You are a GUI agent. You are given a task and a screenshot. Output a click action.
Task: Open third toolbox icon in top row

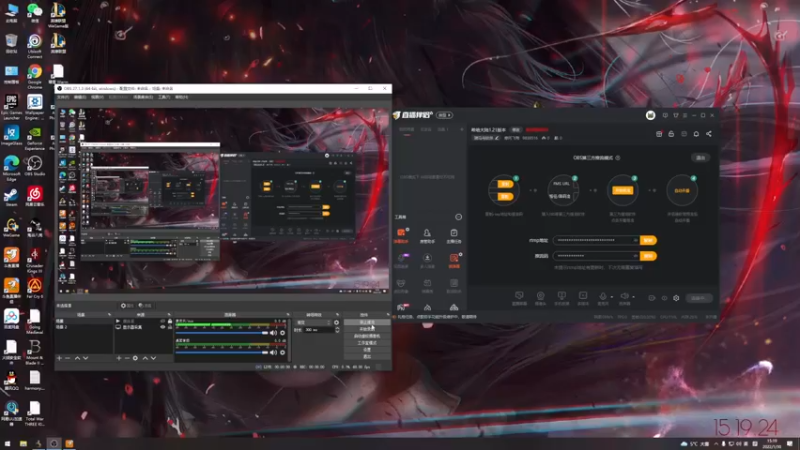454,233
